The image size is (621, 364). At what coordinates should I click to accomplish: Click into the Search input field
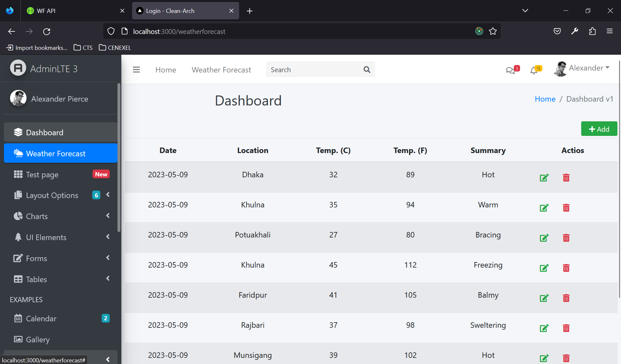pyautogui.click(x=311, y=69)
